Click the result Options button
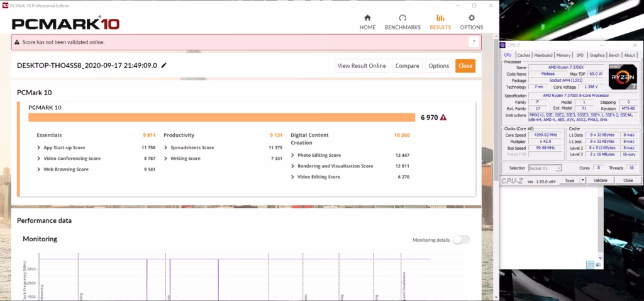The width and height of the screenshot is (644, 301). [438, 65]
